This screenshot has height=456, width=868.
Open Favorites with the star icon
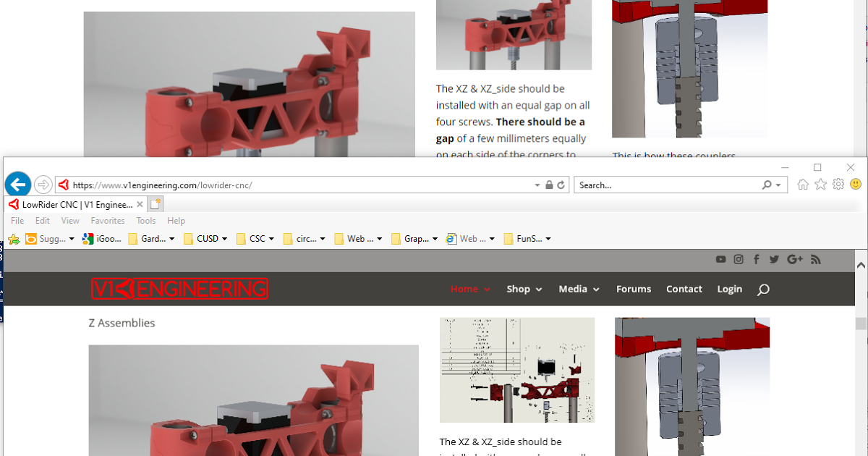click(x=820, y=185)
